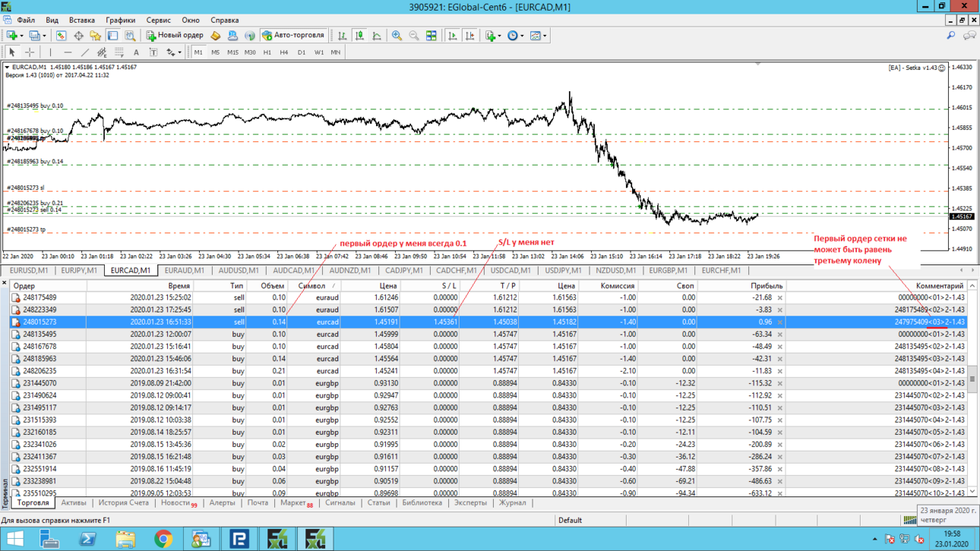Viewport: 980px width, 551px height.
Task: Switch to the EURGBP,M1 chart tab
Action: click(668, 271)
